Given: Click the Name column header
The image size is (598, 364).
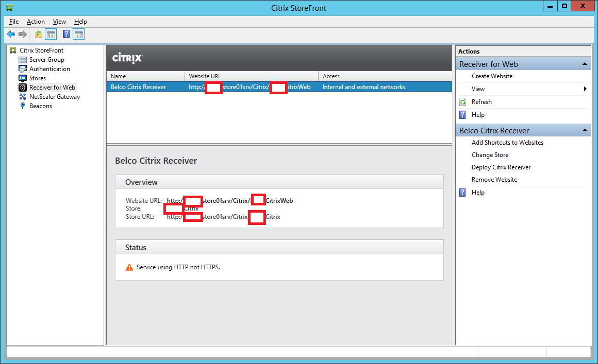Looking at the screenshot, I should (x=146, y=76).
